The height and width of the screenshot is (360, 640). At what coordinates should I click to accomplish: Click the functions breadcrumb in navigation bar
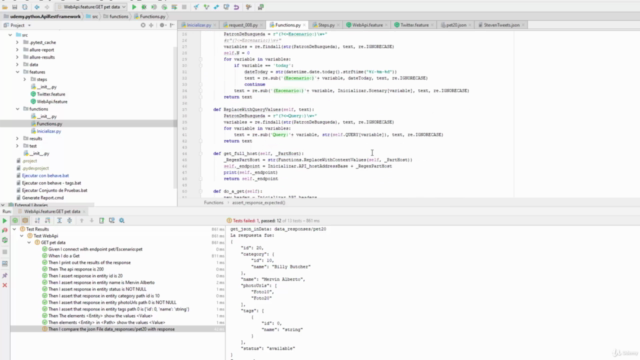point(116,17)
